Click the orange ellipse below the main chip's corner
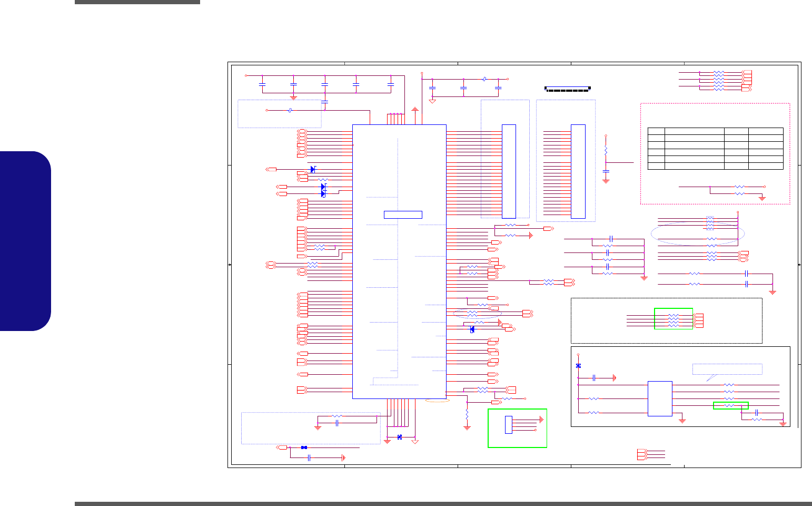This screenshot has height=506, width=812. [437, 401]
